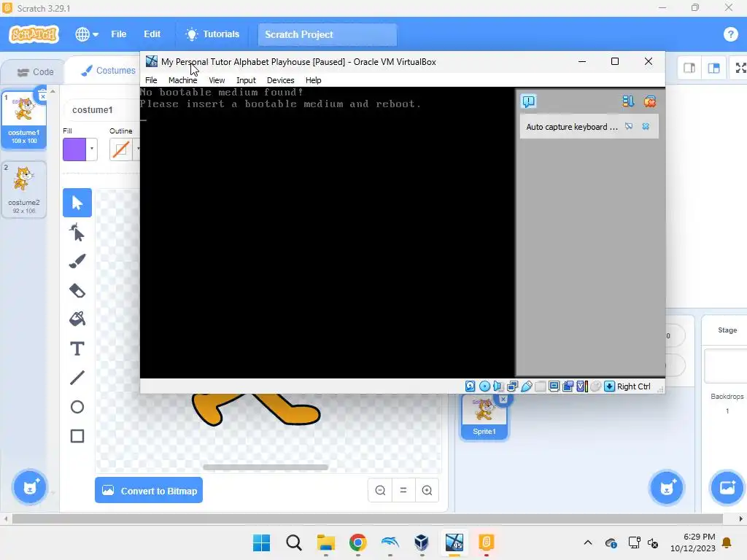The height and width of the screenshot is (560, 747).
Task: Select the Rectangle tool in Scratch
Action: click(x=77, y=436)
